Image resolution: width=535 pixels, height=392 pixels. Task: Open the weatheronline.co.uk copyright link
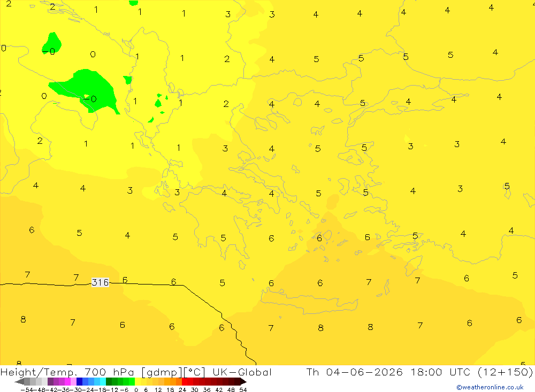click(x=490, y=387)
